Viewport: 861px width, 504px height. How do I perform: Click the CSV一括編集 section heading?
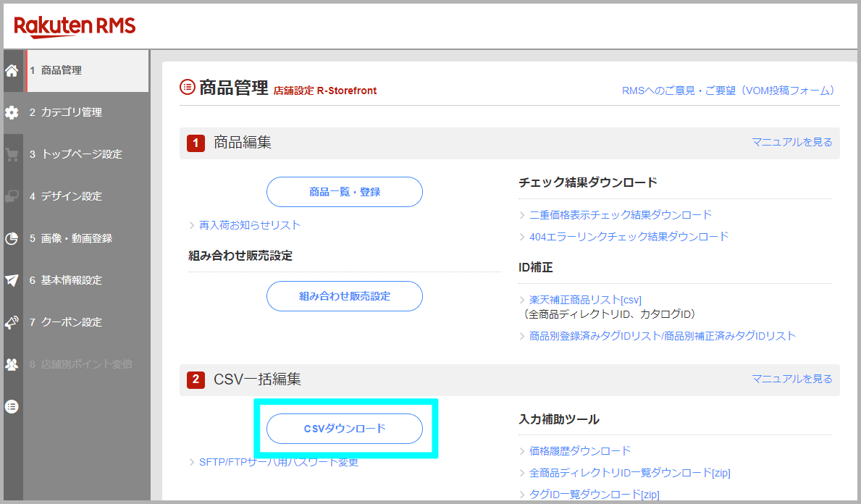257,379
